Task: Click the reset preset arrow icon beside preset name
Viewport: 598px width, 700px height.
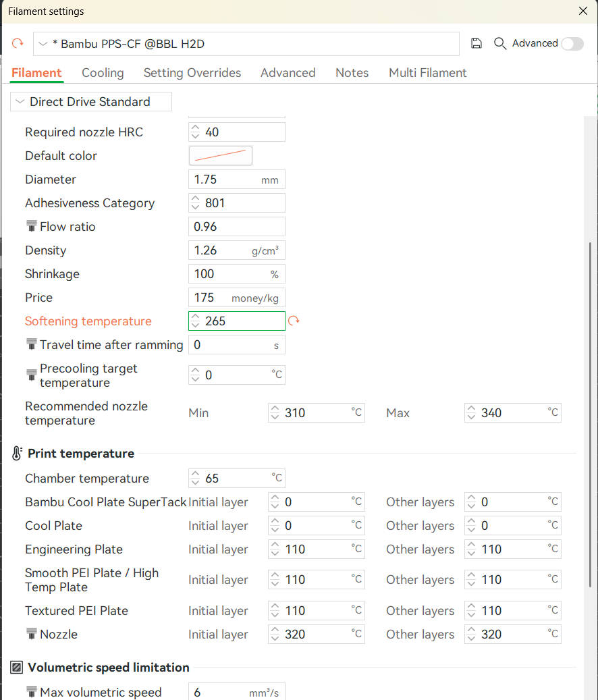Action: [x=18, y=43]
